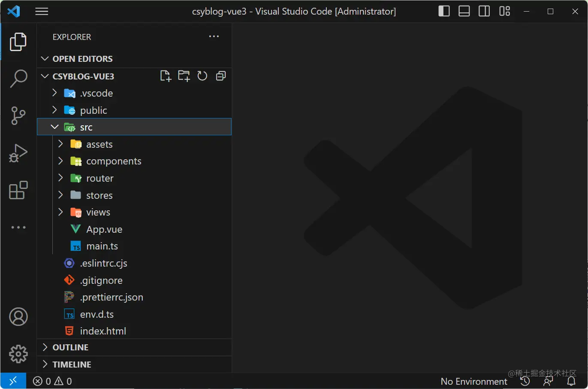Viewport: 588px width, 389px height.
Task: Expand the public folder
Action: pyautogui.click(x=54, y=110)
